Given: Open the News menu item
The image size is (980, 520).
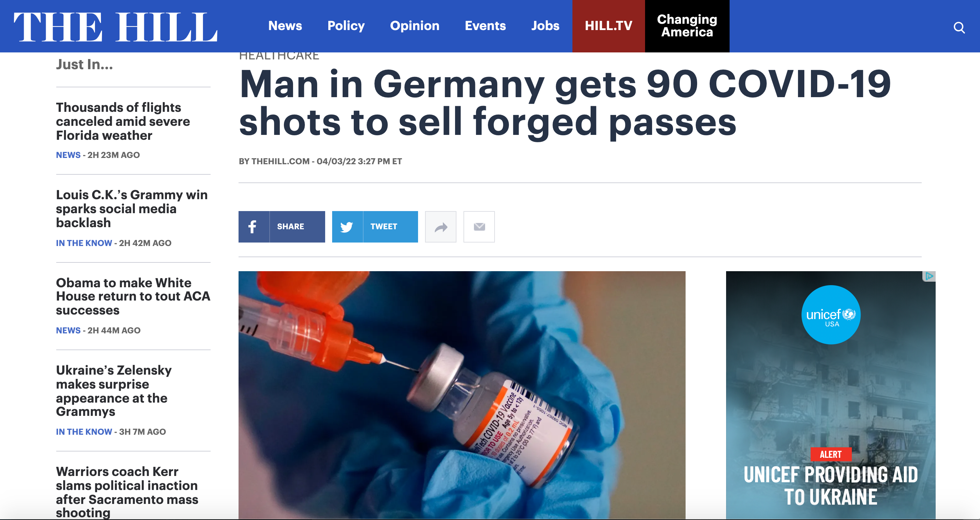Looking at the screenshot, I should [285, 26].
